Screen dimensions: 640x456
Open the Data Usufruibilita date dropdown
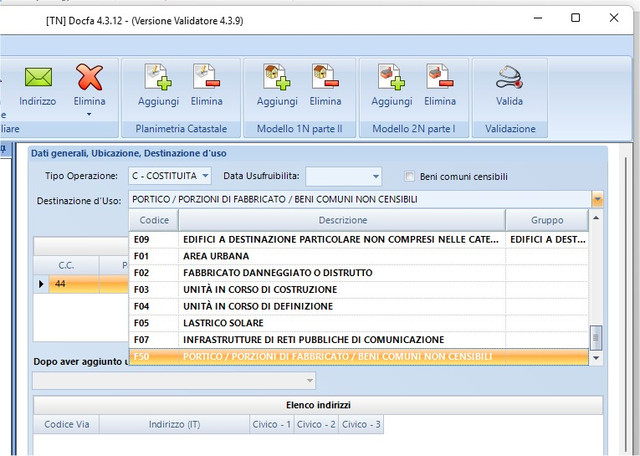point(376,176)
